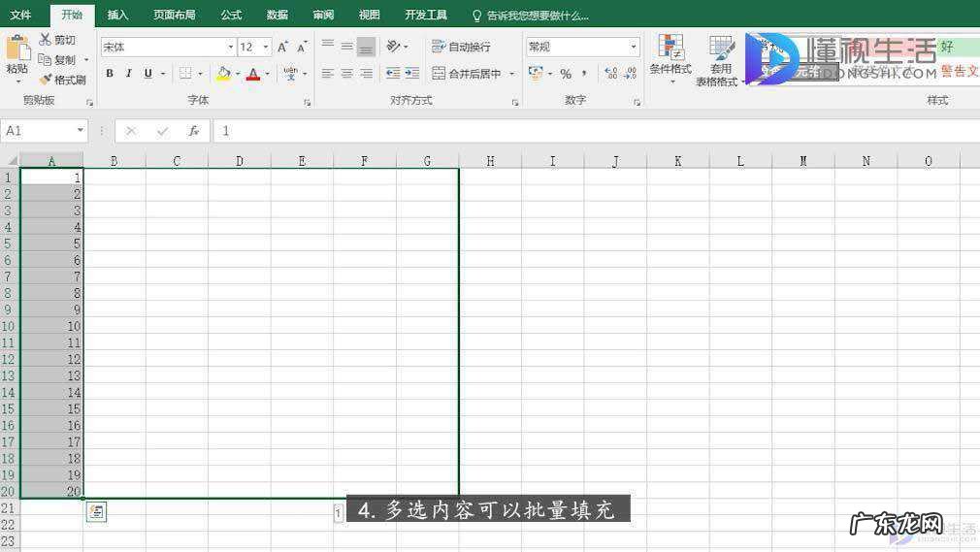Apply accounting number format icon
This screenshot has height=552, width=980.
[536, 73]
